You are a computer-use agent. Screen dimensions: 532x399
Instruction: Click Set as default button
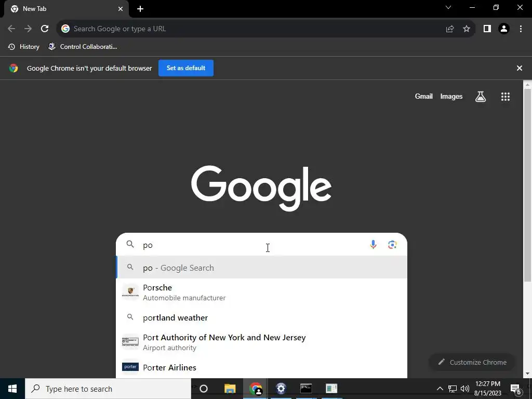click(x=186, y=68)
